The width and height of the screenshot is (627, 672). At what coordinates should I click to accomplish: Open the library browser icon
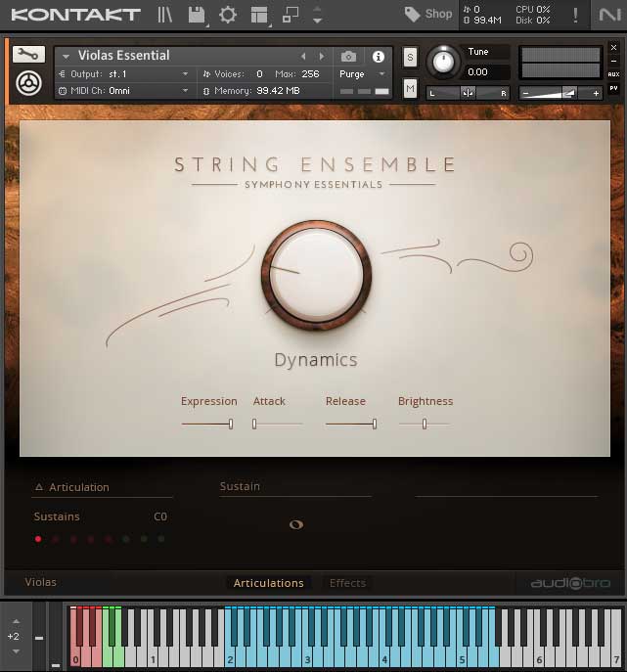click(164, 15)
